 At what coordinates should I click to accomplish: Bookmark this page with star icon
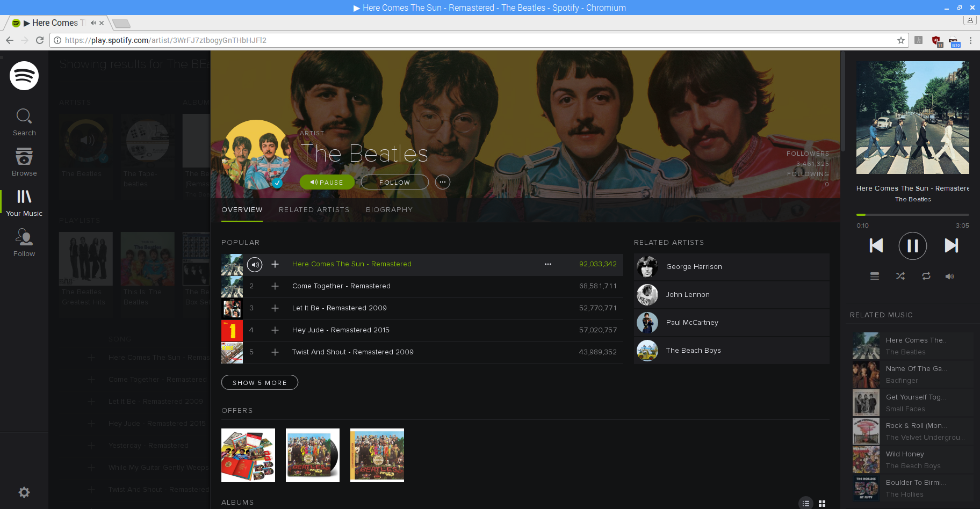click(901, 40)
